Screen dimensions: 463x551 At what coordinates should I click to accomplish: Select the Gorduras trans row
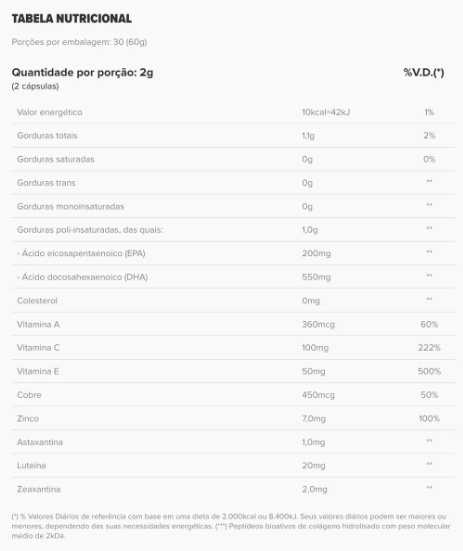coord(233,183)
